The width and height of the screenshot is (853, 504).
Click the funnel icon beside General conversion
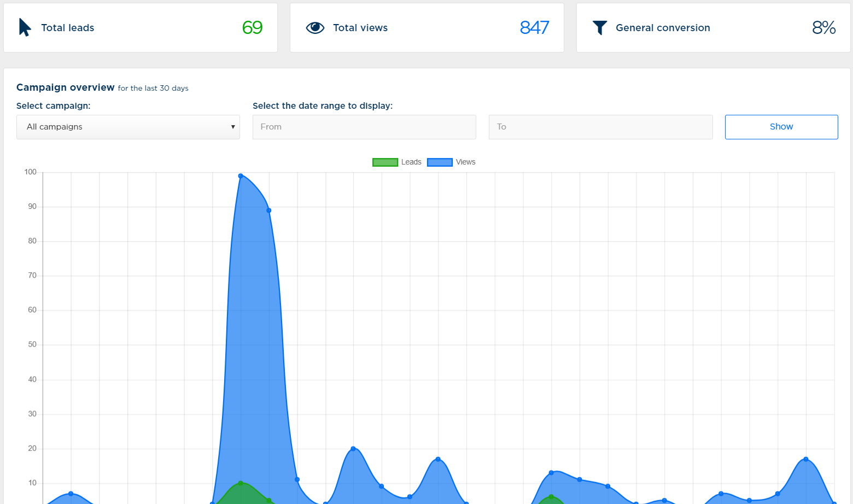pos(600,28)
